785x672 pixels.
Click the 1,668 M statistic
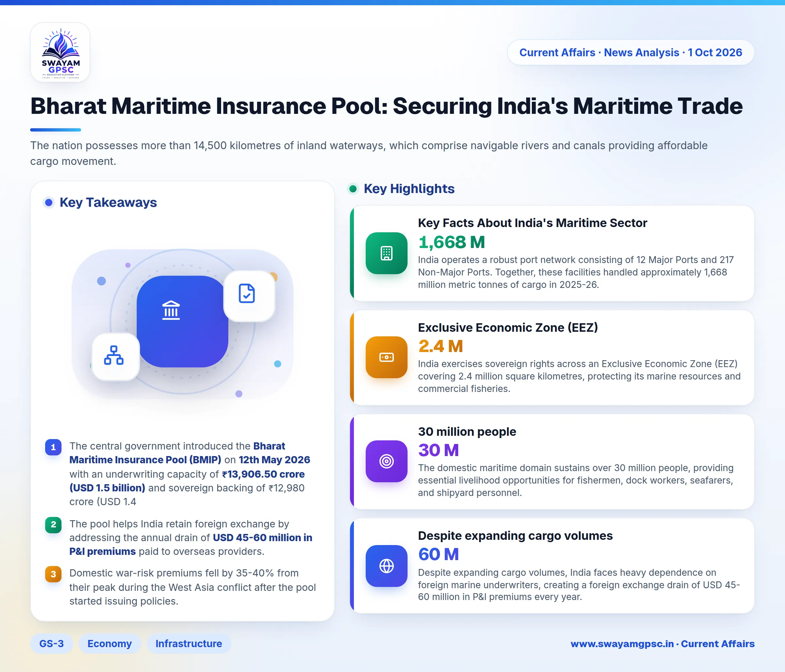(452, 242)
